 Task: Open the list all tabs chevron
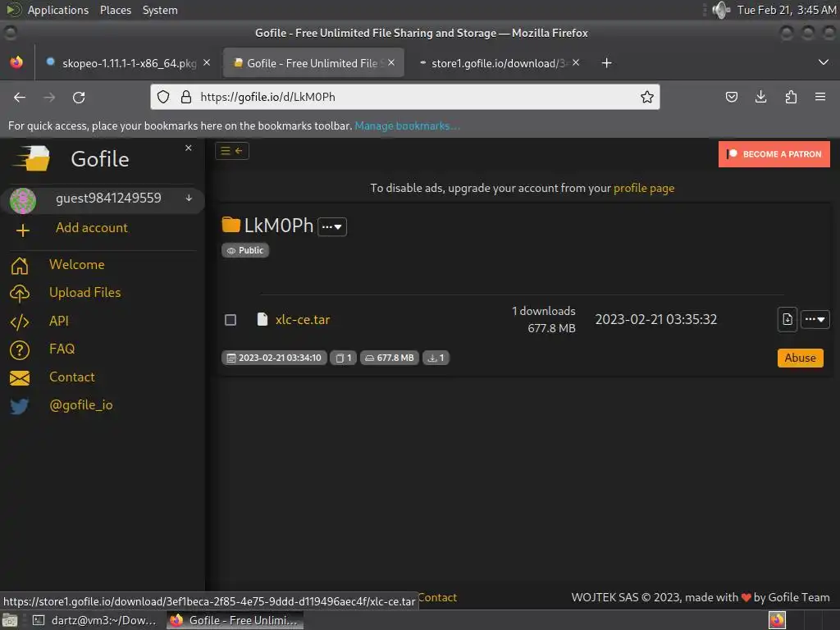(824, 62)
